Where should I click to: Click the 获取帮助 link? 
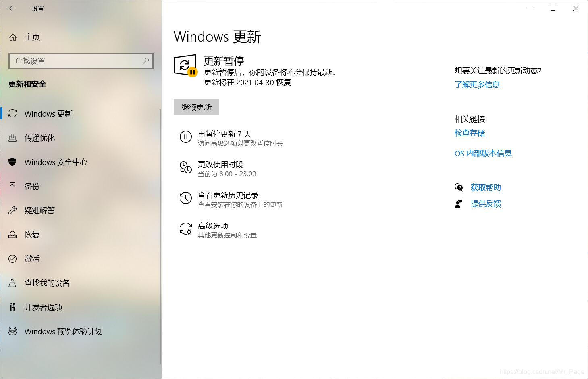[x=486, y=187]
